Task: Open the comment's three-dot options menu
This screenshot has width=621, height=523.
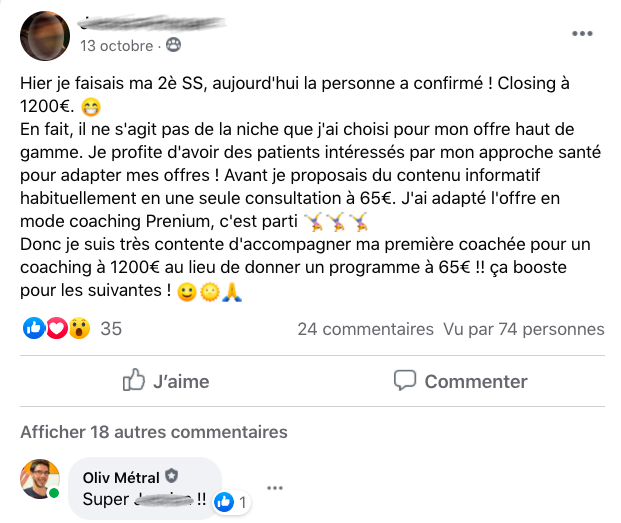Action: 275,489
